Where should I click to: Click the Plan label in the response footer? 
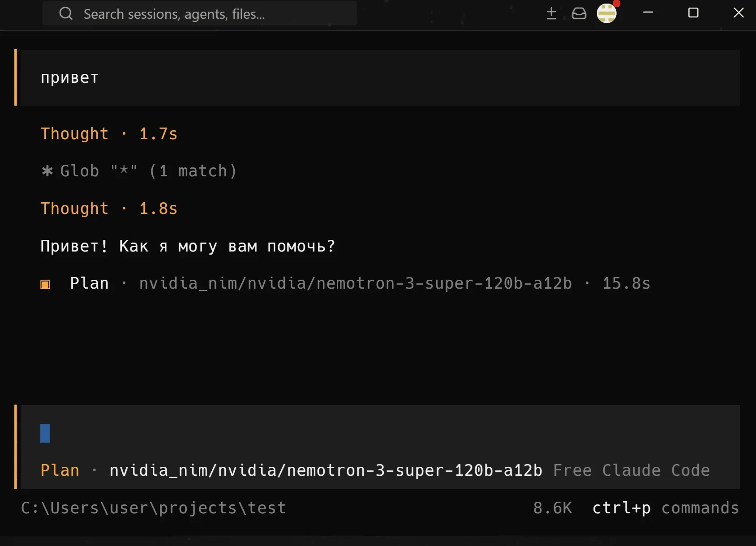89,283
